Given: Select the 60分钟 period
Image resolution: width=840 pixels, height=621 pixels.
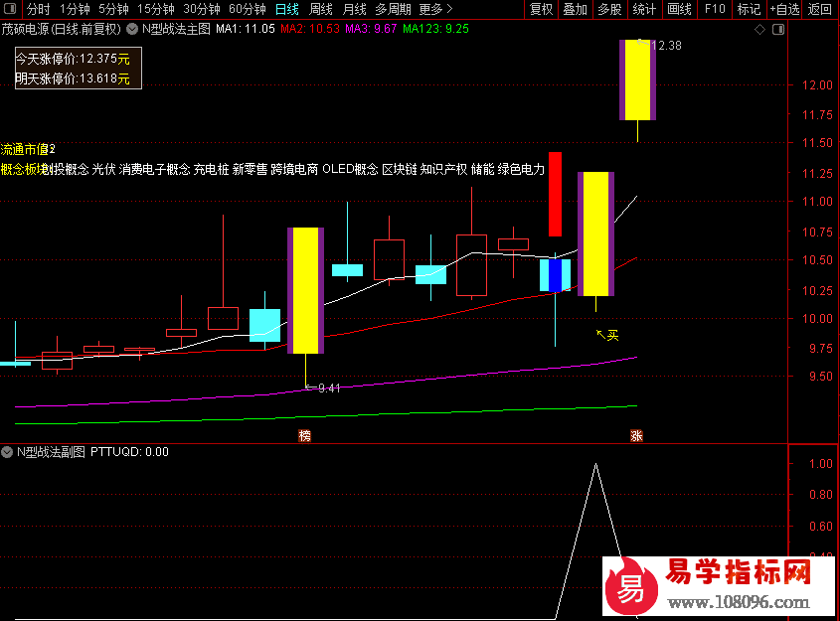Looking at the screenshot, I should (x=248, y=9).
